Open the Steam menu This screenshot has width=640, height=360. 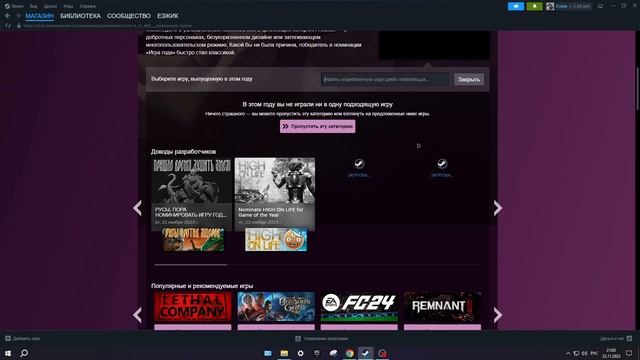14,6
